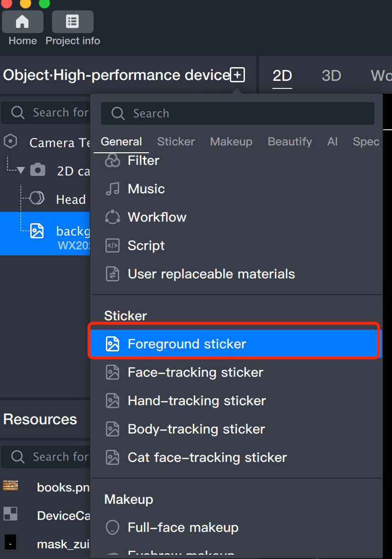This screenshot has width=392, height=559.
Task: Open the Makeup category tab
Action: (x=231, y=142)
